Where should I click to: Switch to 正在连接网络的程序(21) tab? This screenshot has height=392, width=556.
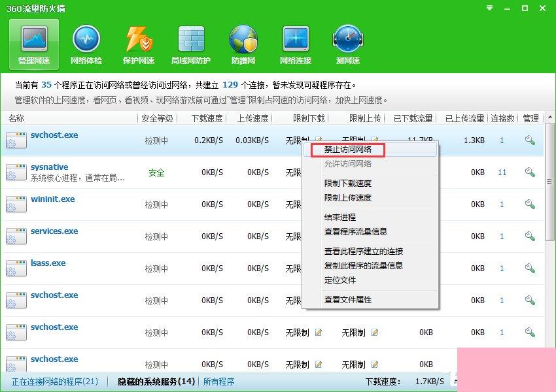point(55,382)
